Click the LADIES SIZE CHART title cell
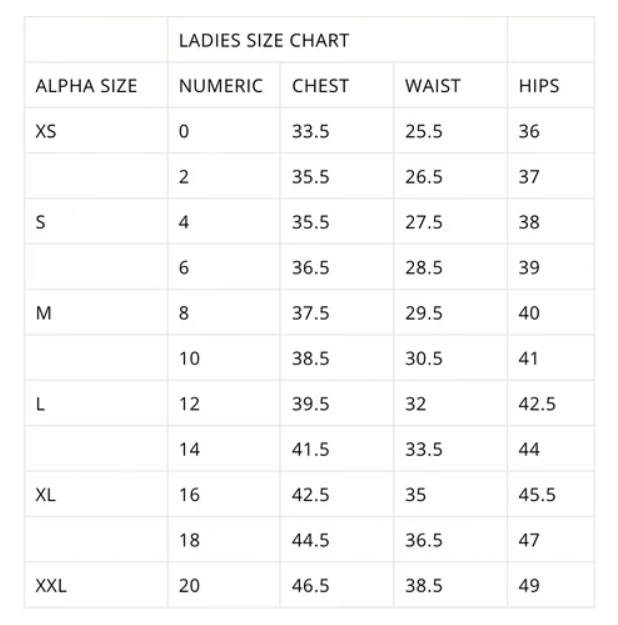 337,40
